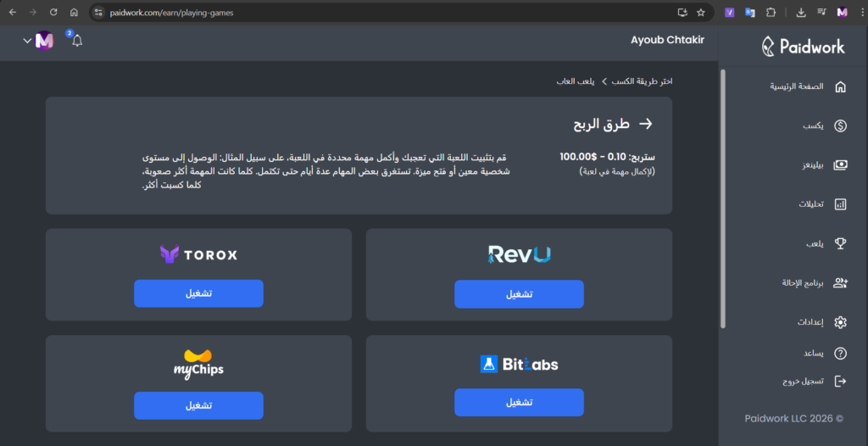Click the BitLabs logo
Image resolution: width=868 pixels, height=446 pixels.
[519, 364]
